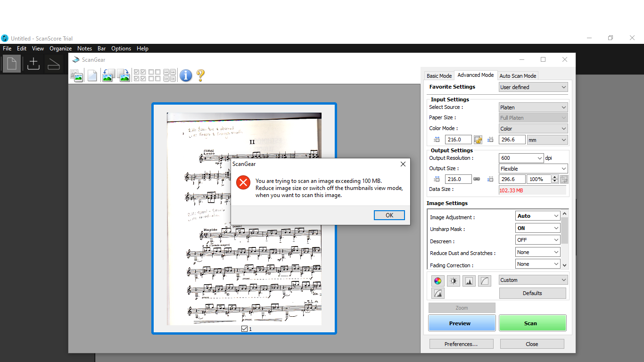Click the blank page clear icon in ScanGear toolbar
Image resolution: width=644 pixels, height=362 pixels.
(x=92, y=75)
